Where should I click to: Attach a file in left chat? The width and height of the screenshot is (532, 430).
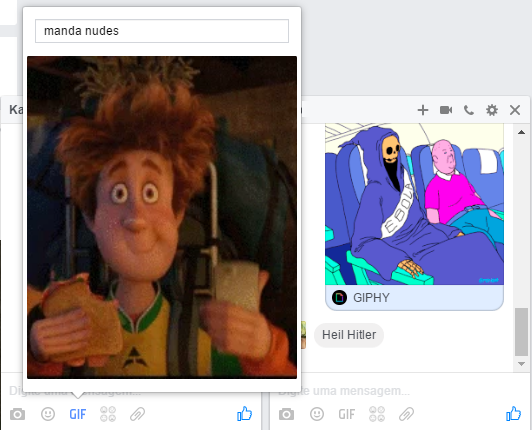point(137,414)
